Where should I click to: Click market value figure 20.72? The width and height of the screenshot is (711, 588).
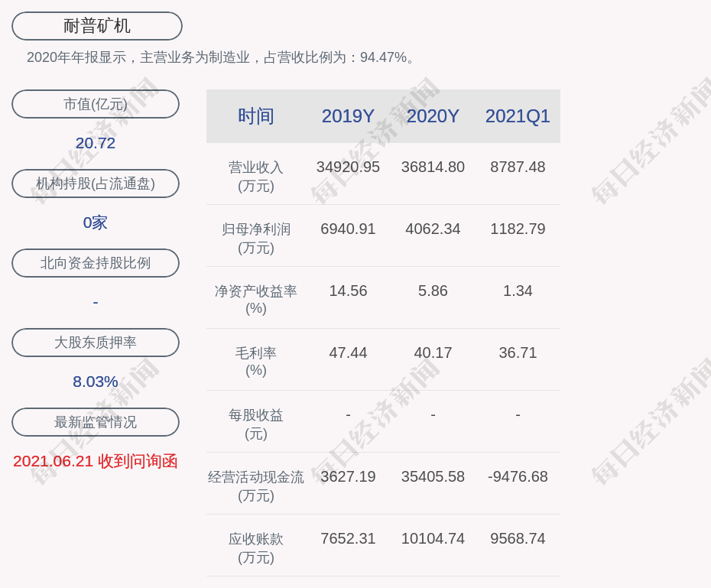pos(96,143)
